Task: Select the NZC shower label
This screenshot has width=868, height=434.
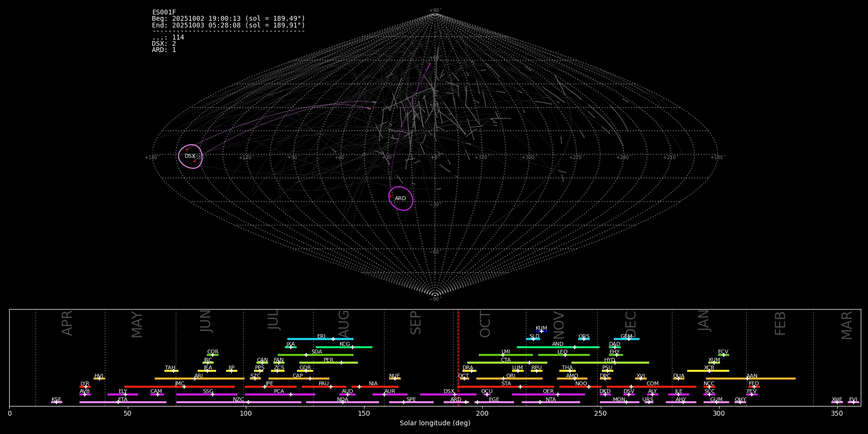Action: click(x=238, y=400)
